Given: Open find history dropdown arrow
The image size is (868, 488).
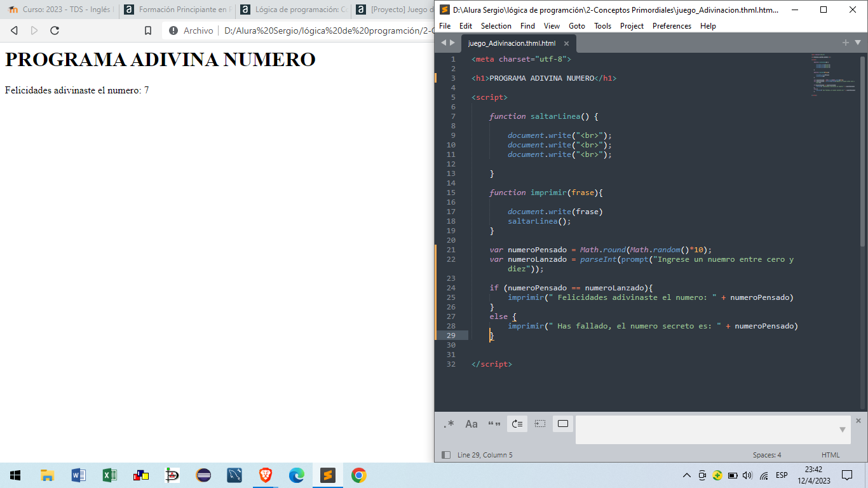Looking at the screenshot, I should tap(842, 430).
